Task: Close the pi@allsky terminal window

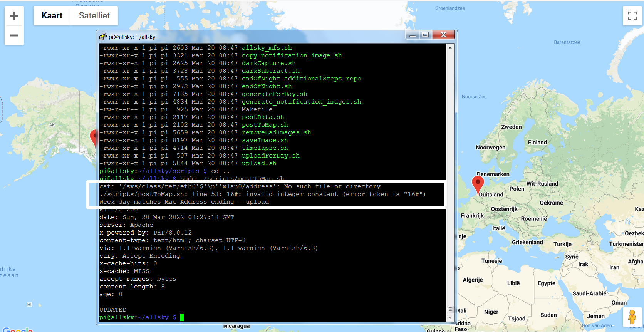Action: pyautogui.click(x=443, y=35)
